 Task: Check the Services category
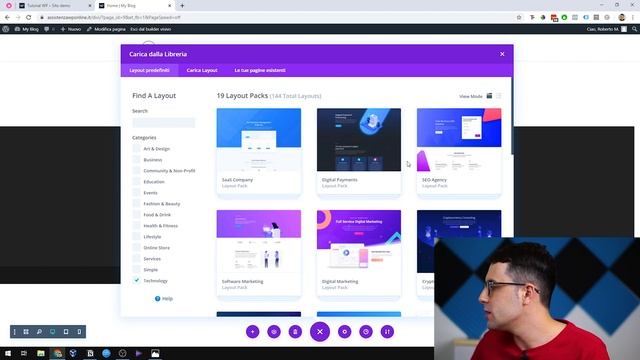[136, 259]
